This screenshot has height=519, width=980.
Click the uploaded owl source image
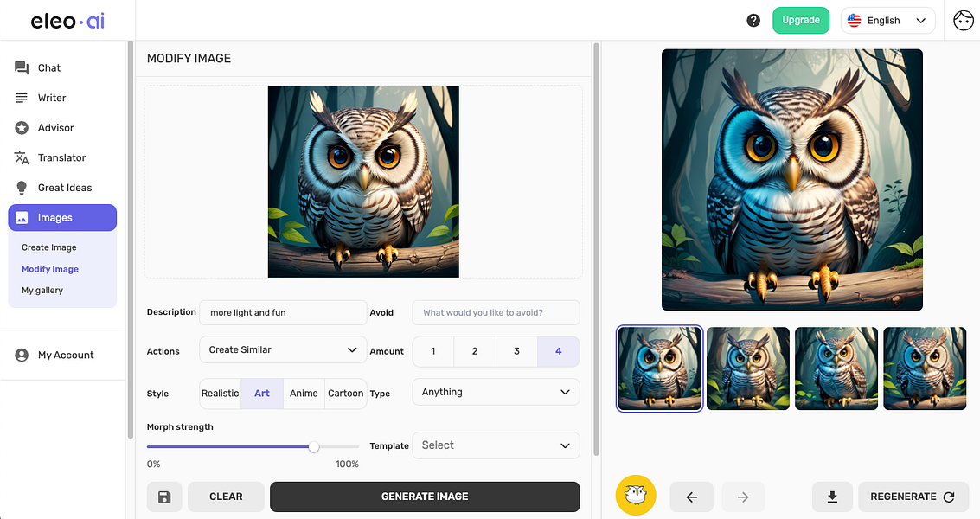pos(363,182)
